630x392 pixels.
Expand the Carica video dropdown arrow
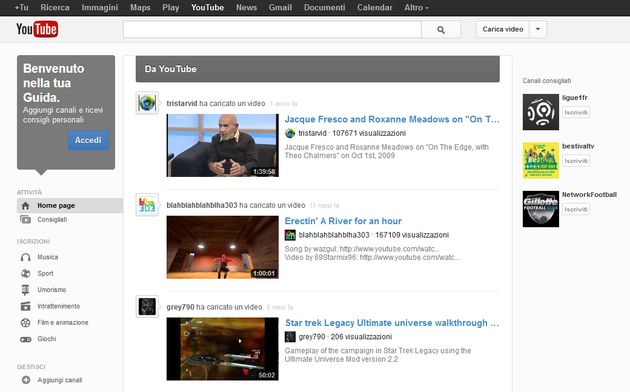538,29
